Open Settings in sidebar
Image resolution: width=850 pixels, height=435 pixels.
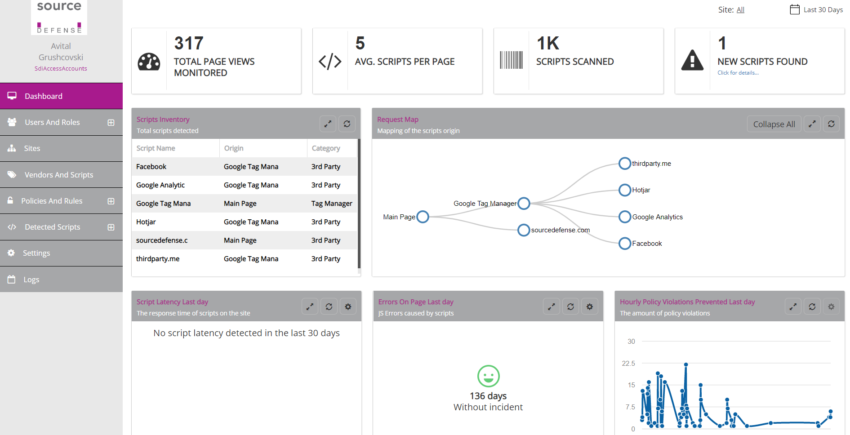(61, 253)
